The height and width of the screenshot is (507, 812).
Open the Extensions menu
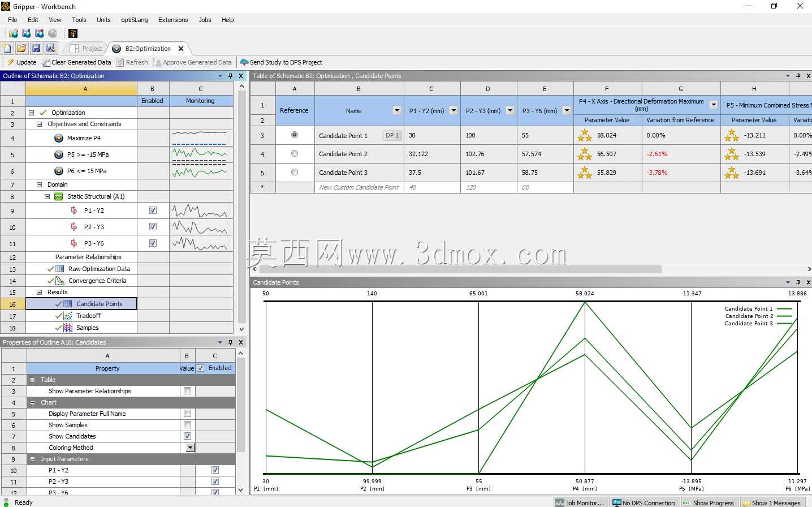(x=173, y=20)
